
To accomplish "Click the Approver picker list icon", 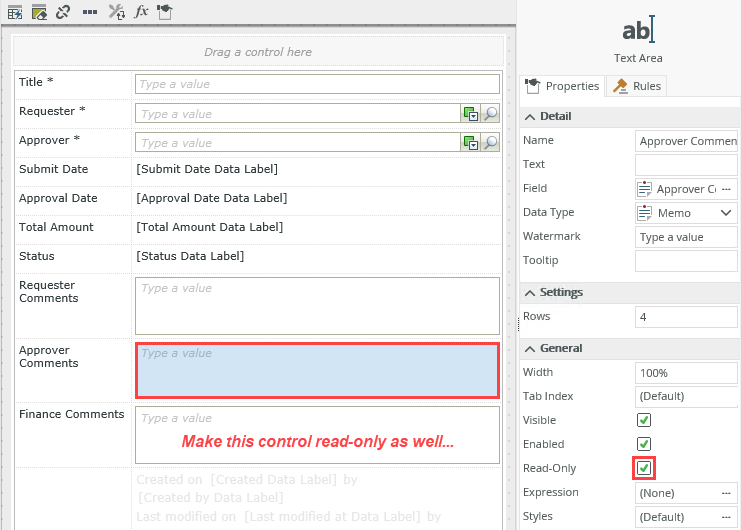I will click(x=471, y=143).
